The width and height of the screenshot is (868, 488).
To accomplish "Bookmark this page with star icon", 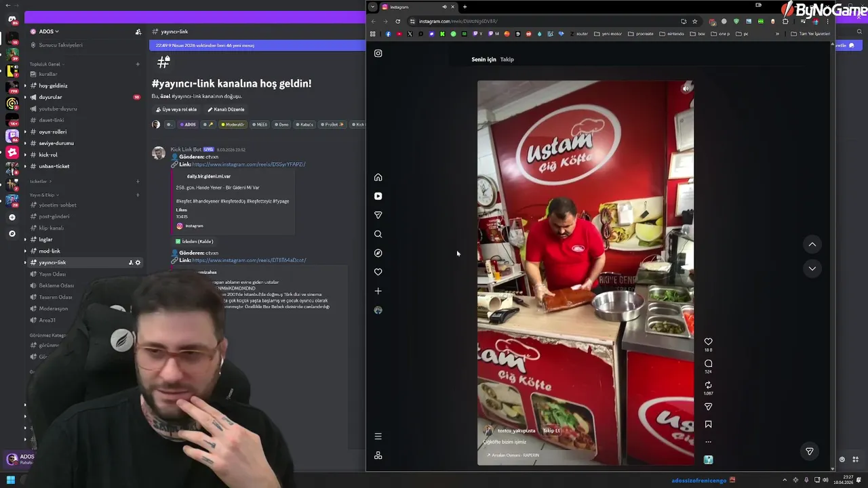I will click(x=694, y=21).
